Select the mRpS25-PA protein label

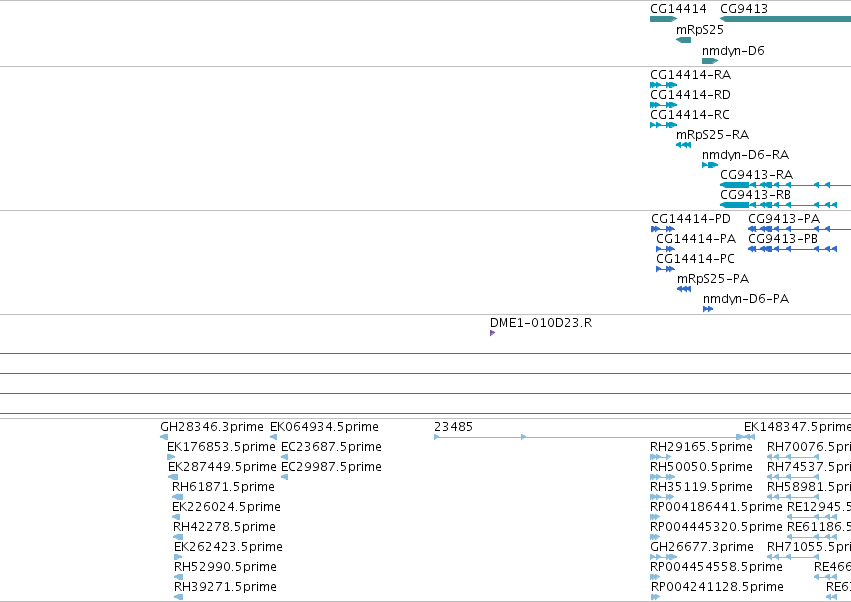(x=713, y=279)
